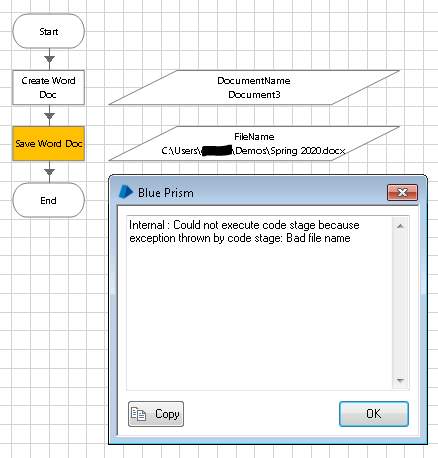
Task: Click the Copy button in dialog
Action: 156,414
